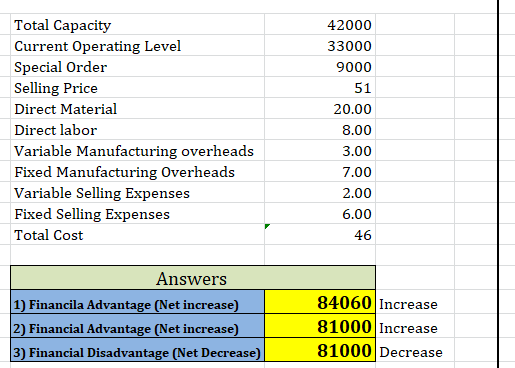Click the 3.00 variable overhead value
This screenshot has height=368, width=515.
pos(320,150)
